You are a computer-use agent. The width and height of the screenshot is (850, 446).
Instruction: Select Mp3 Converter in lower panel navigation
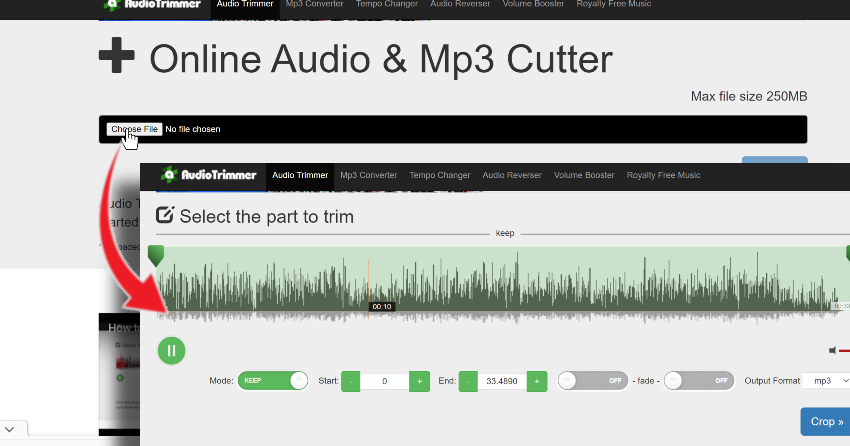click(369, 176)
